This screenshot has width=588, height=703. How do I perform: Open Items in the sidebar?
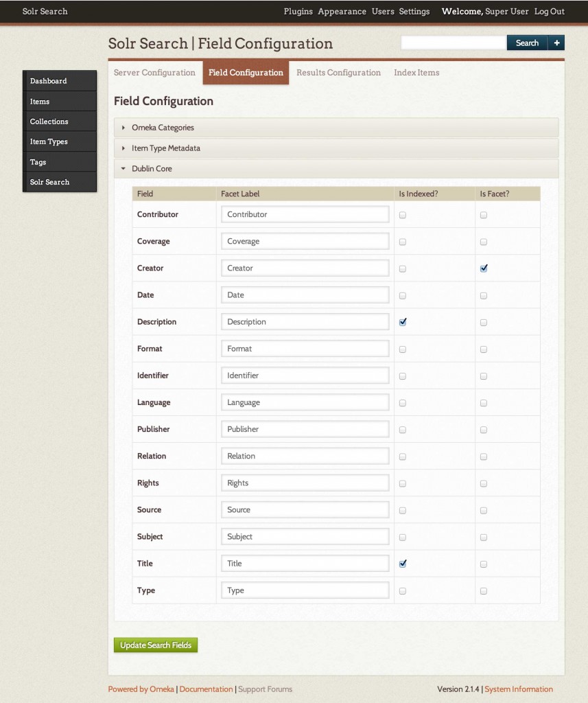pyautogui.click(x=60, y=102)
